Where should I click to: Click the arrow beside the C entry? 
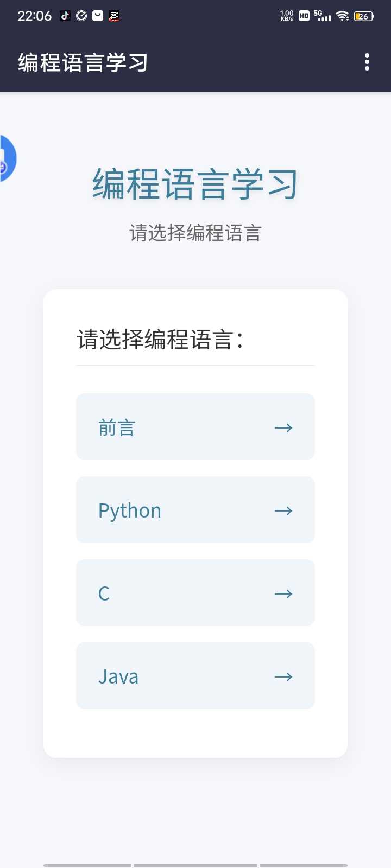tap(283, 594)
